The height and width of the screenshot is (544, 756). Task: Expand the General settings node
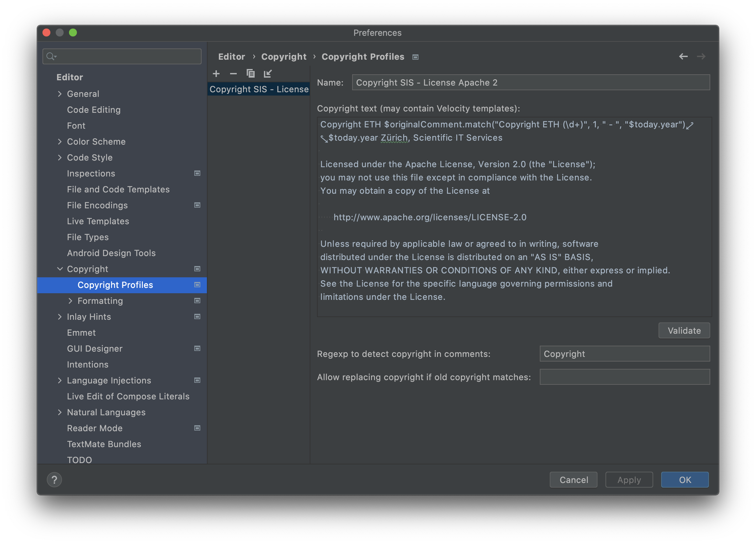[60, 94]
